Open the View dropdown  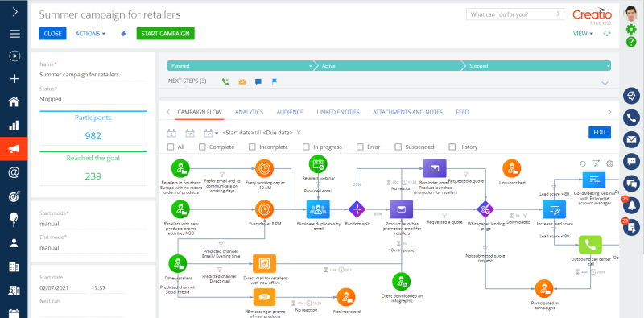click(583, 34)
